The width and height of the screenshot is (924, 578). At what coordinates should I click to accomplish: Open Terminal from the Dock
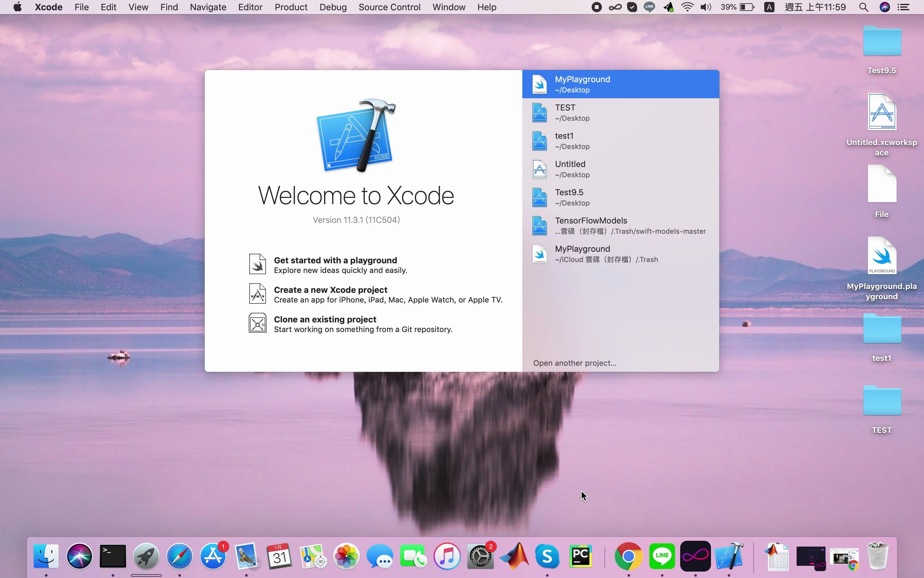[113, 556]
